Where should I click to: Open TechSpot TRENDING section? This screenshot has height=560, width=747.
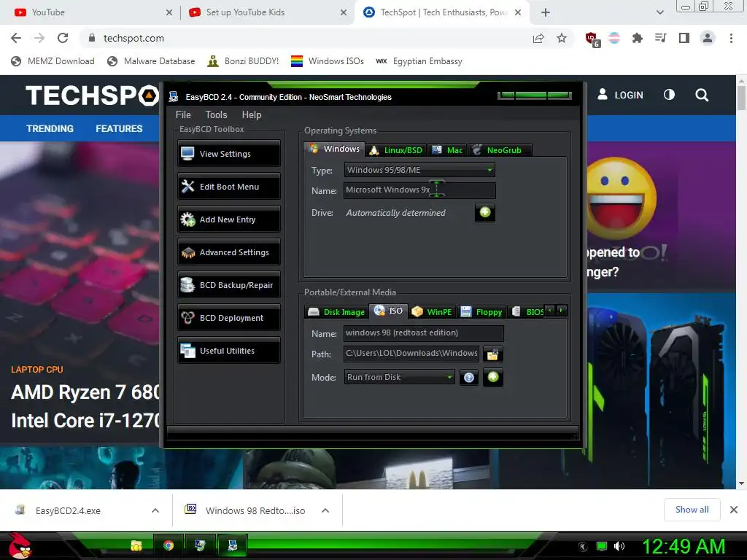click(x=50, y=128)
